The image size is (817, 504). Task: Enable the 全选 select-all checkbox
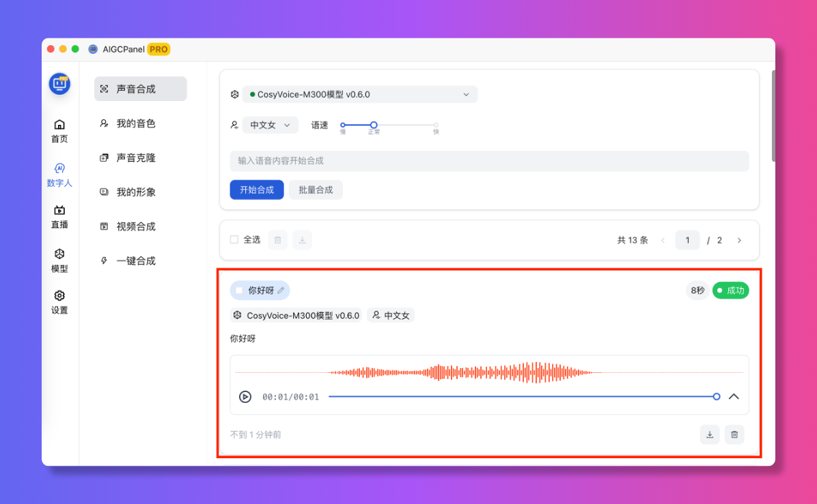pyautogui.click(x=234, y=240)
